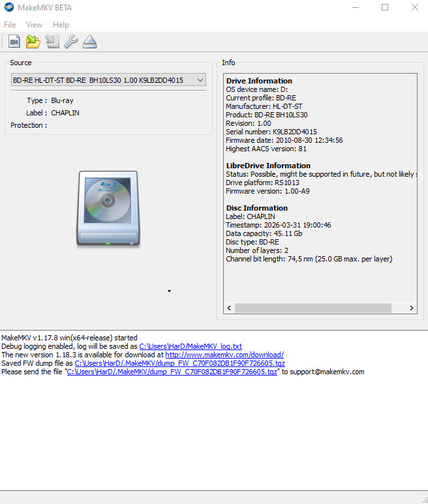Click the small arrow below the drive image

[170, 291]
